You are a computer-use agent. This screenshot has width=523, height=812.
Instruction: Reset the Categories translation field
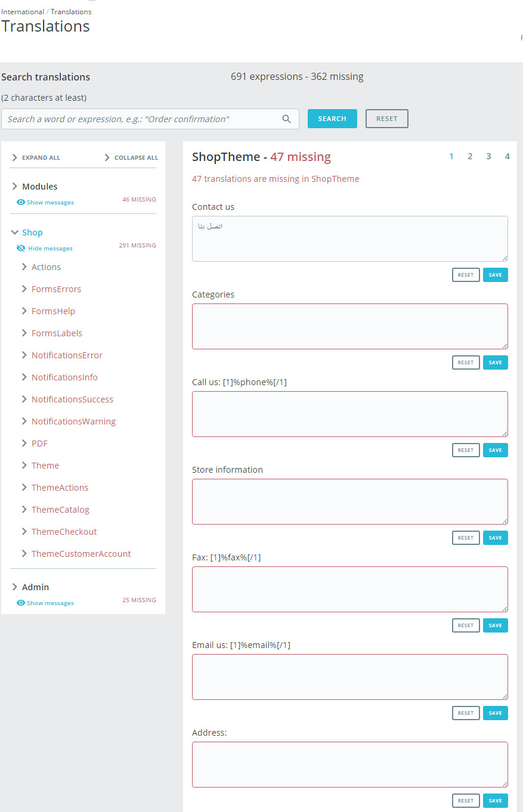pyautogui.click(x=466, y=362)
